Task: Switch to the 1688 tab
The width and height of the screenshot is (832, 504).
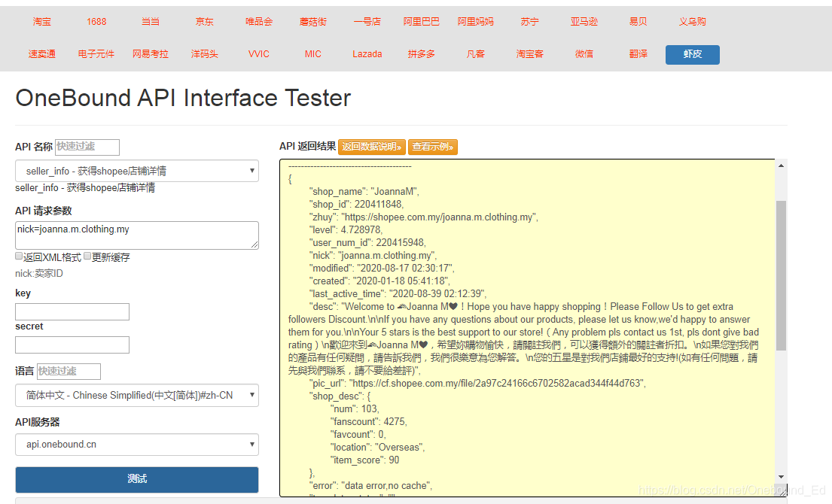Action: (x=96, y=22)
